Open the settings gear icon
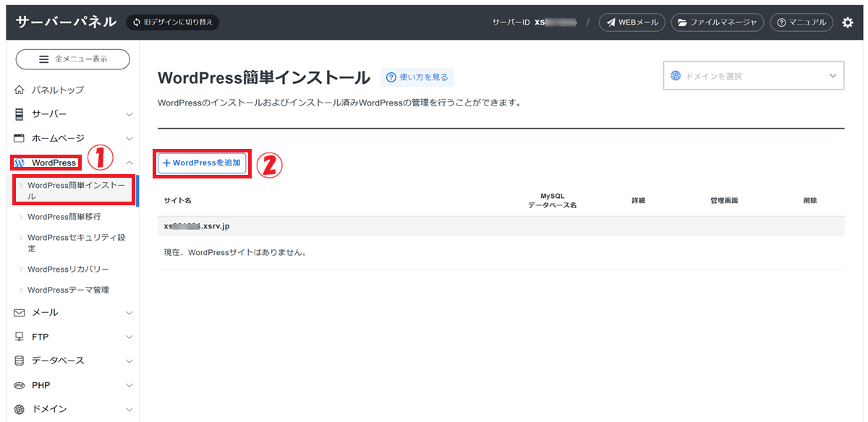Screen dimensions: 868x422 point(848,22)
